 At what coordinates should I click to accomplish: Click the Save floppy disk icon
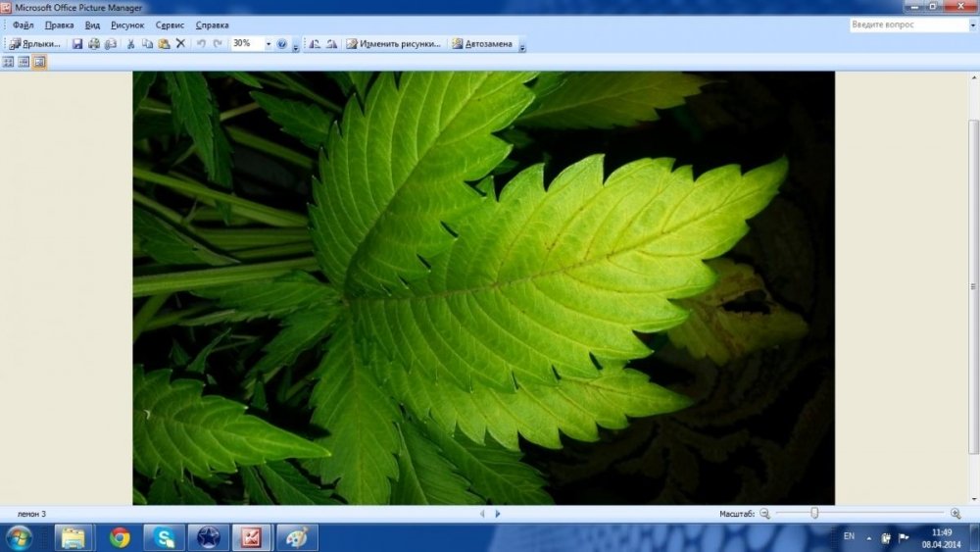(x=76, y=44)
